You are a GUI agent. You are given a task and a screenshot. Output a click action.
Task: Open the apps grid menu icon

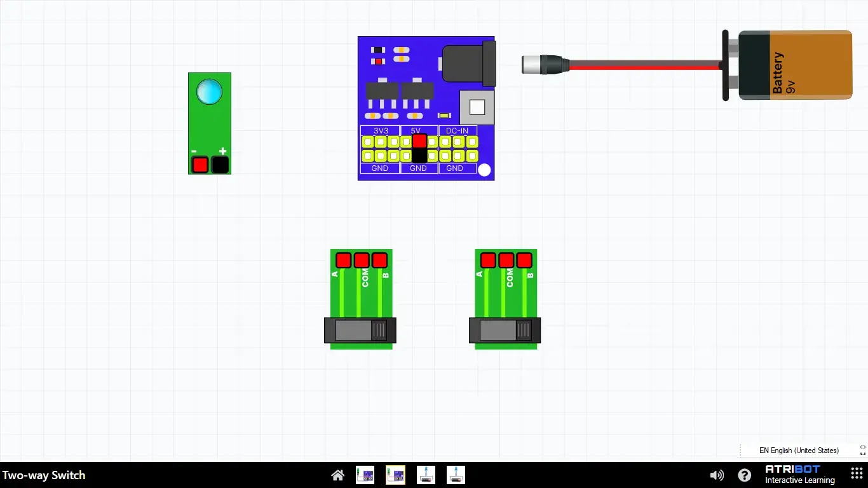(x=857, y=475)
